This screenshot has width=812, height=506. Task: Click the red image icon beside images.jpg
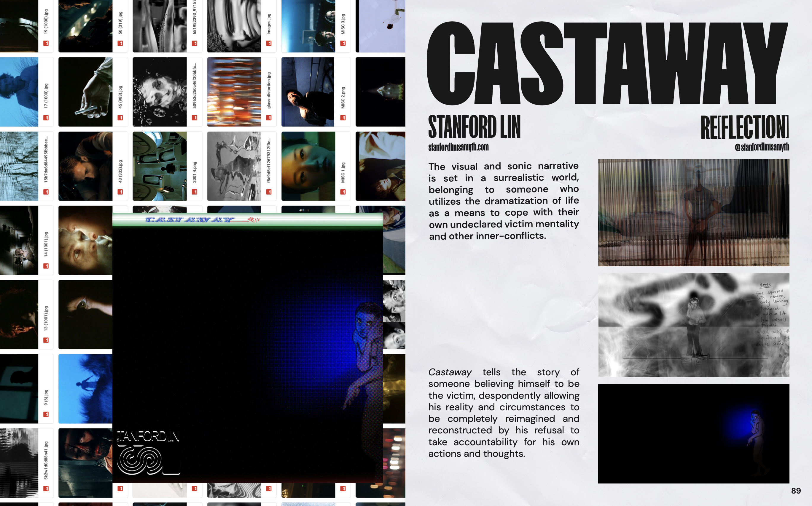pyautogui.click(x=269, y=43)
